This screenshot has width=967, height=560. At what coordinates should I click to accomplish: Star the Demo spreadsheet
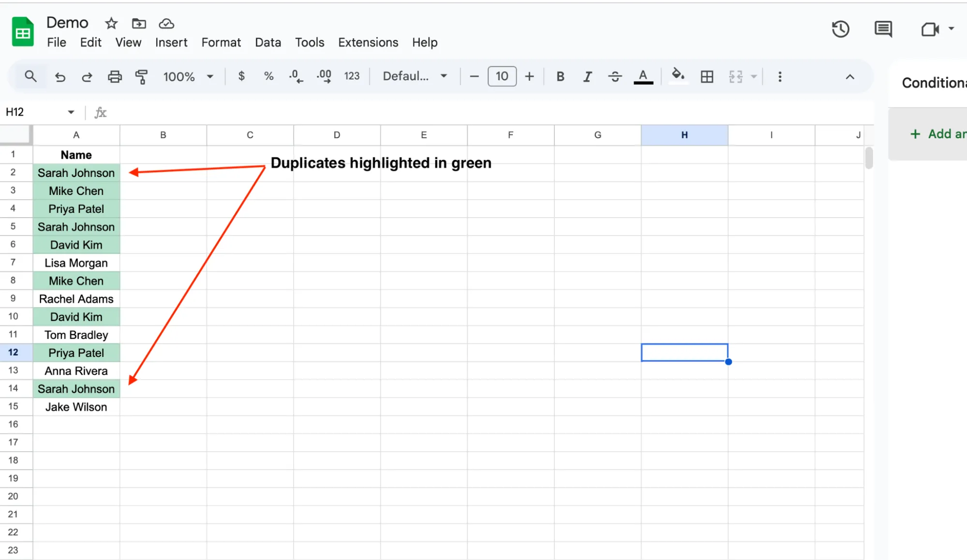point(111,23)
